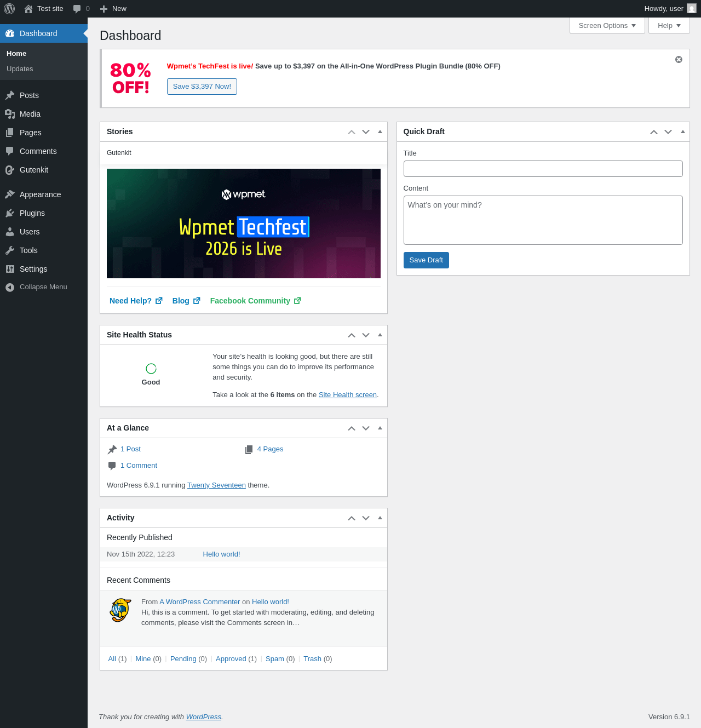
Task: Click the comments bubble icon in admin bar
Action: [x=77, y=9]
